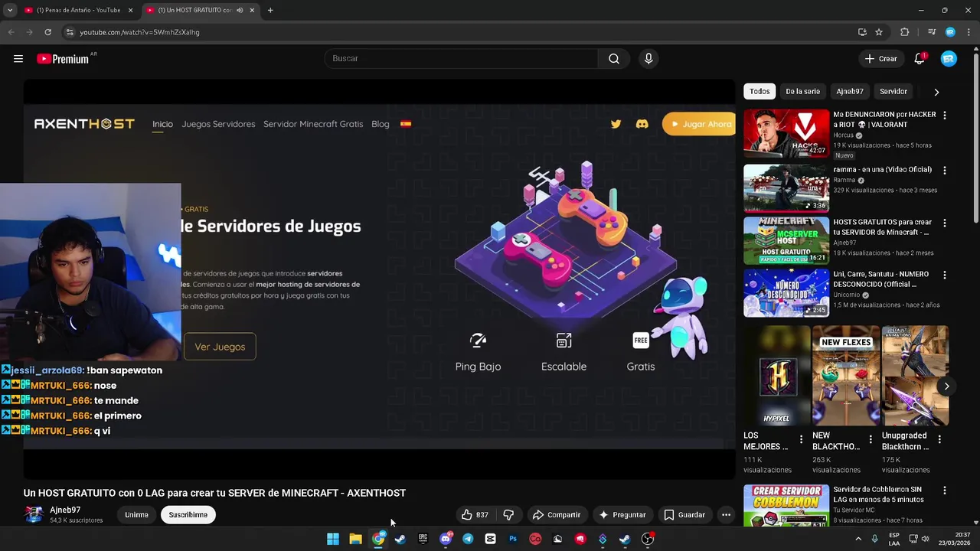This screenshot has width=980, height=551.
Task: Select the De la serie chip
Action: [802, 92]
